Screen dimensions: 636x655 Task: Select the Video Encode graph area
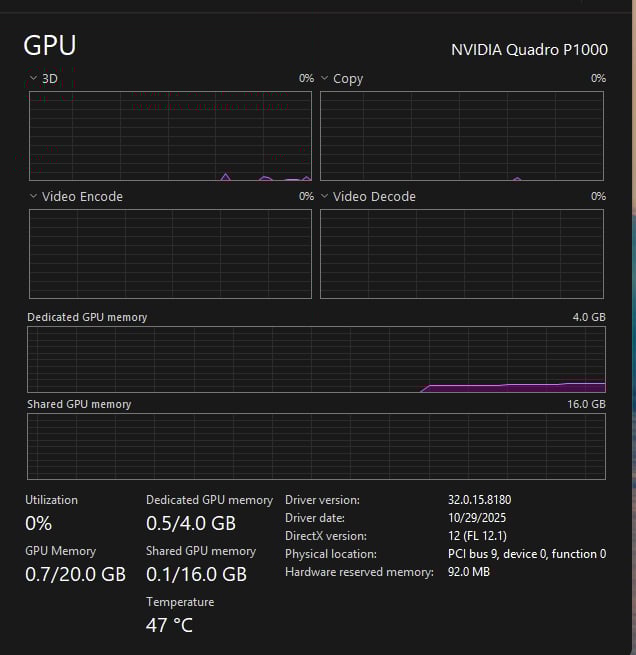170,253
